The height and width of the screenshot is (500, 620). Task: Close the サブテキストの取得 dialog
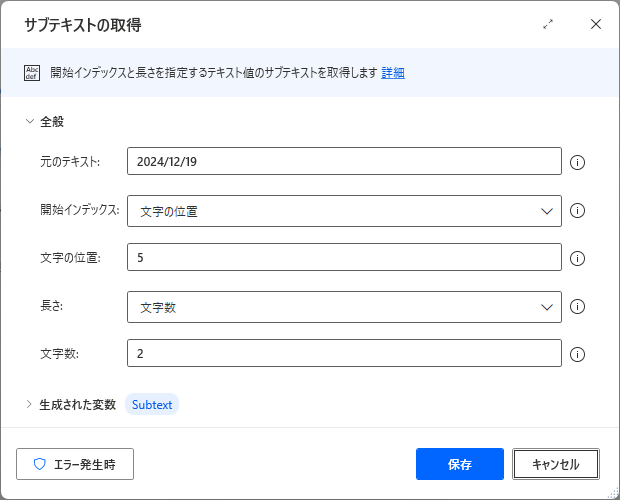coord(596,24)
